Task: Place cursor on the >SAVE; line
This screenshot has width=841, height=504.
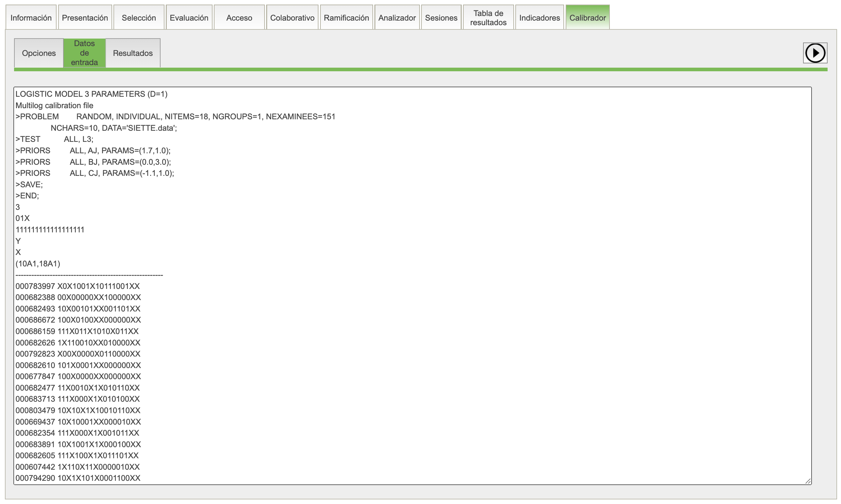Action: (29, 185)
